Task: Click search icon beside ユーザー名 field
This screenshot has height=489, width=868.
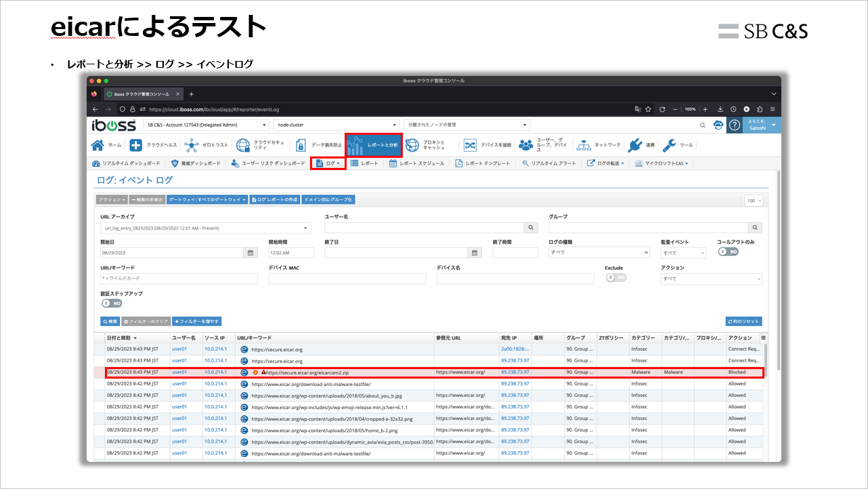Action: pyautogui.click(x=531, y=228)
